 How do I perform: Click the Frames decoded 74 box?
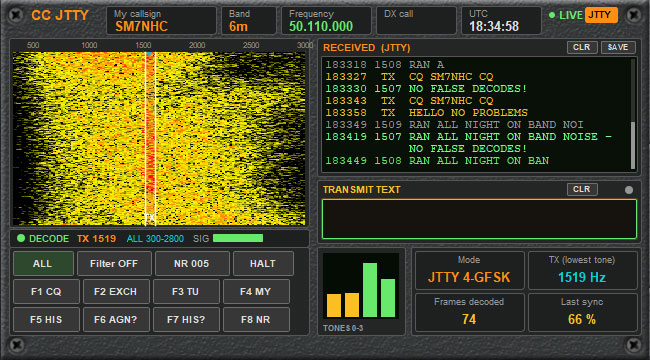click(470, 312)
